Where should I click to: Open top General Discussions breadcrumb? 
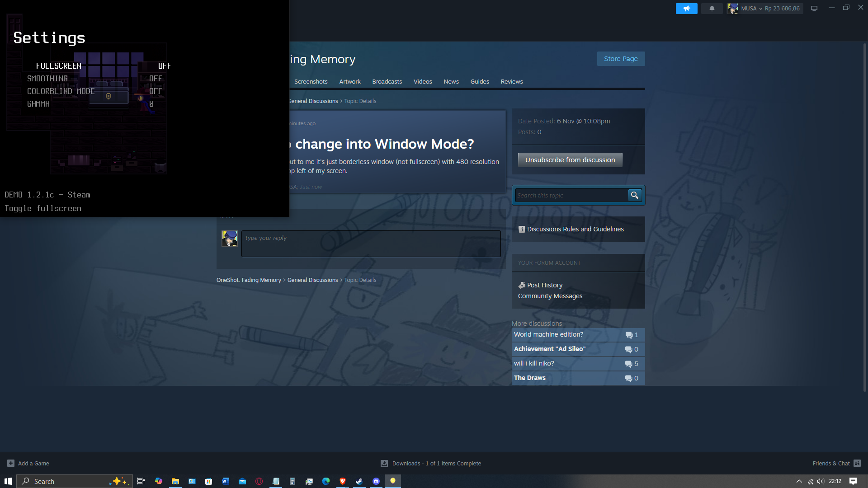click(x=314, y=101)
